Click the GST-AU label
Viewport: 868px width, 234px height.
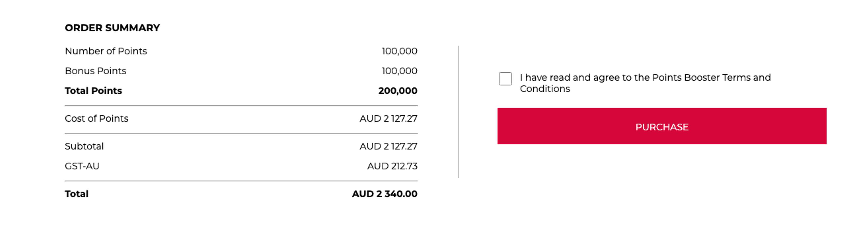tap(82, 166)
